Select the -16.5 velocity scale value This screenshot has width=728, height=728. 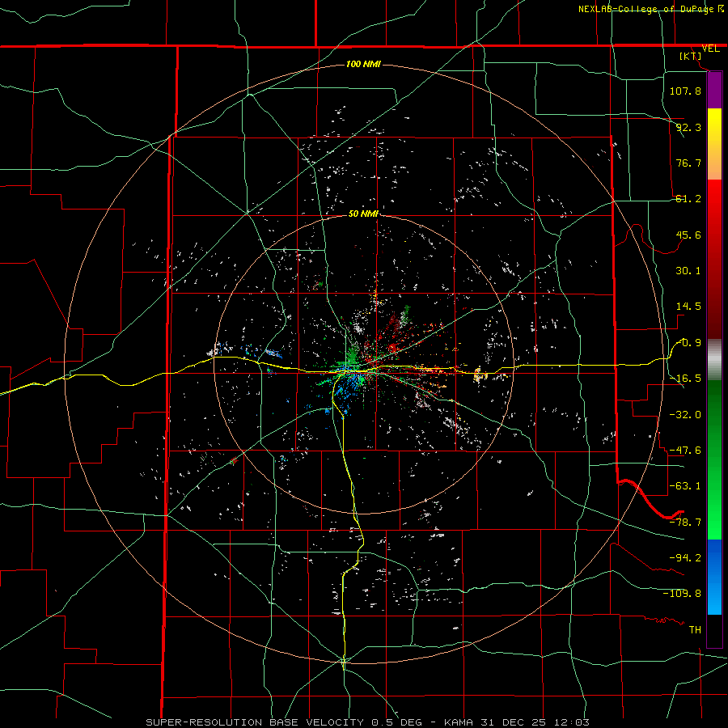coord(685,379)
